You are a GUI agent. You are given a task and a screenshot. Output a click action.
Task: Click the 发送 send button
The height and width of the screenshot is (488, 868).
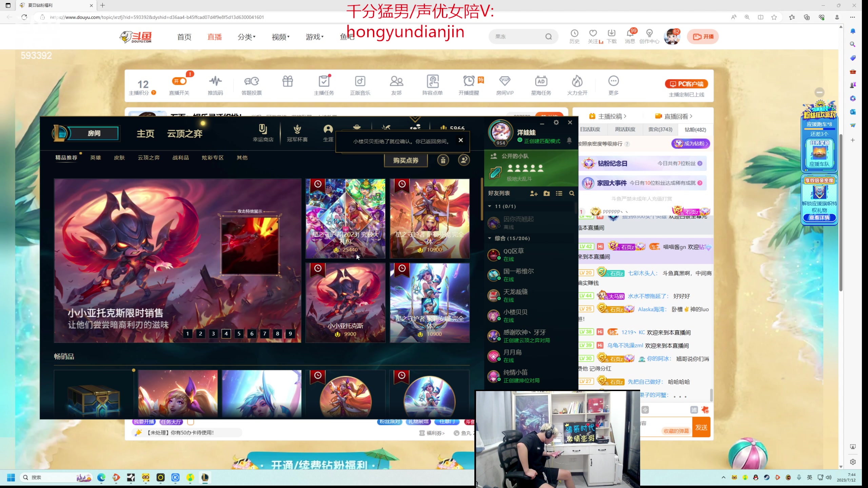coord(701,427)
